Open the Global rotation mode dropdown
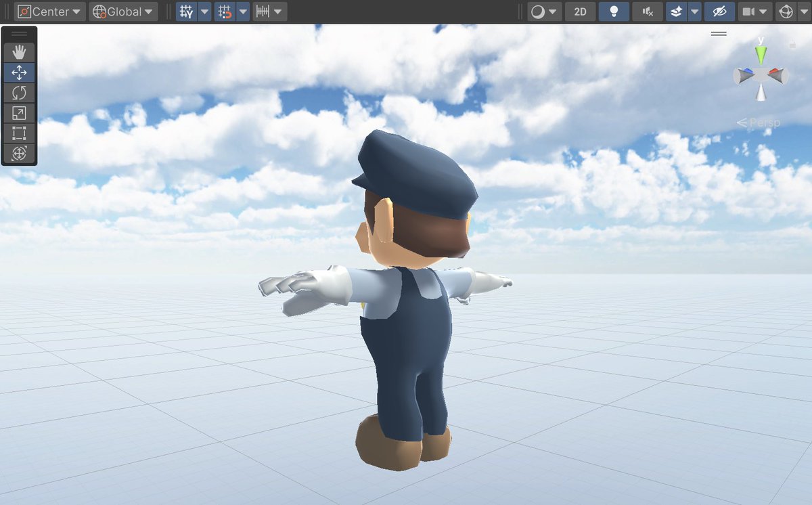Image resolution: width=812 pixels, height=505 pixels. pos(123,12)
